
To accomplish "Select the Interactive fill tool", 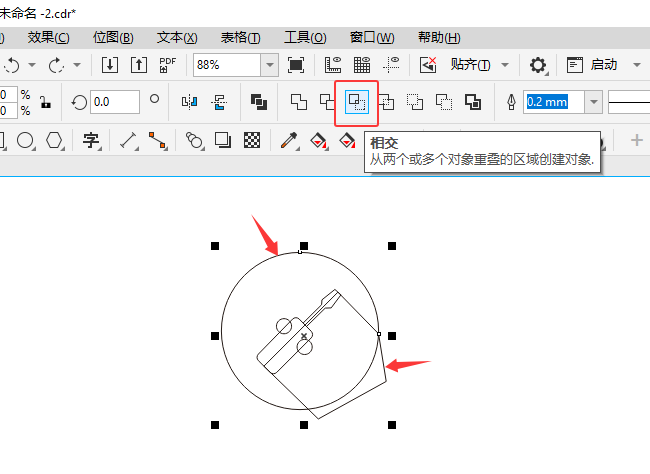I will [x=318, y=141].
